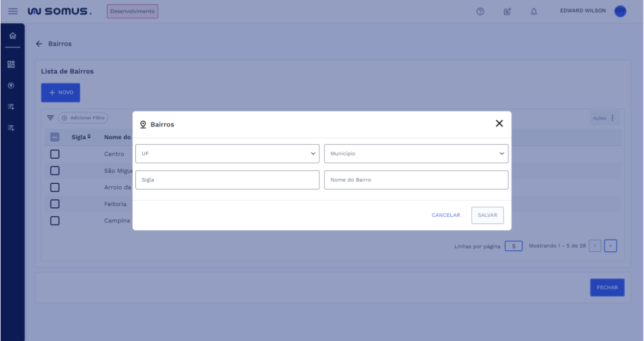Toggle the Feitoria row checkbox
644x341 pixels.
55,204
